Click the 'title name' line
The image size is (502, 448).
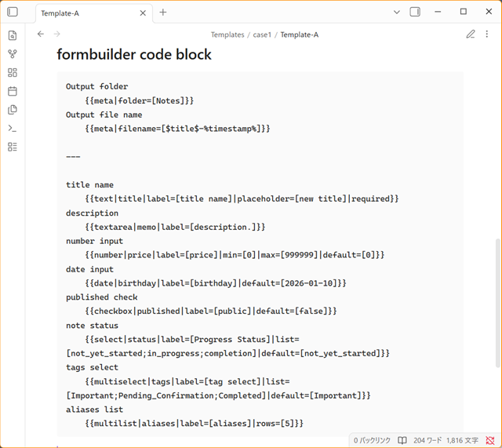pos(89,185)
